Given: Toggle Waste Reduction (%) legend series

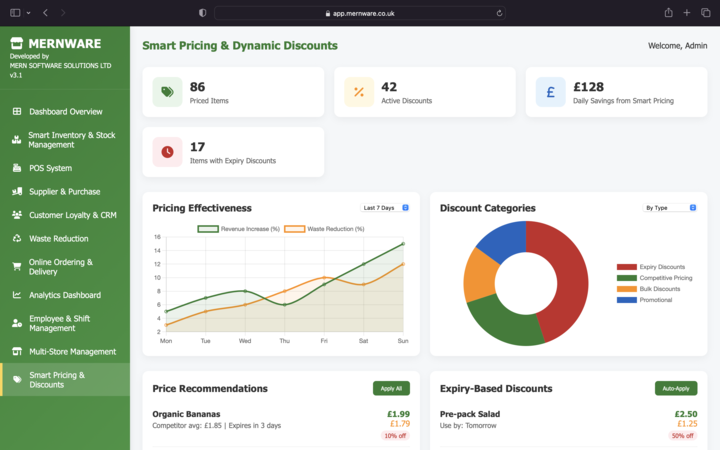Looking at the screenshot, I should click(x=324, y=229).
